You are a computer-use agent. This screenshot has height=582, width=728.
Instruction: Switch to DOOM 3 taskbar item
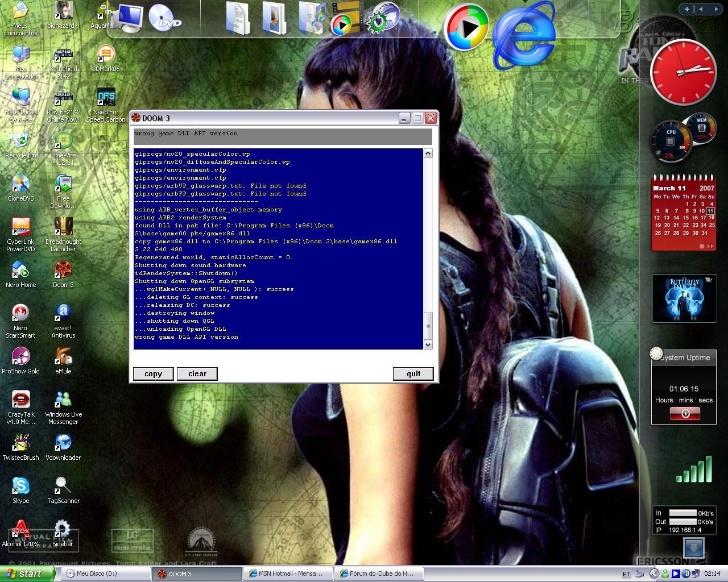pos(197,573)
